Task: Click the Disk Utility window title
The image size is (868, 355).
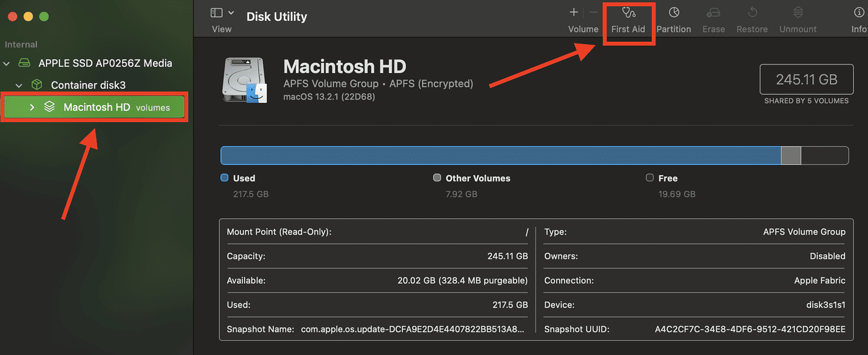Action: tap(277, 16)
